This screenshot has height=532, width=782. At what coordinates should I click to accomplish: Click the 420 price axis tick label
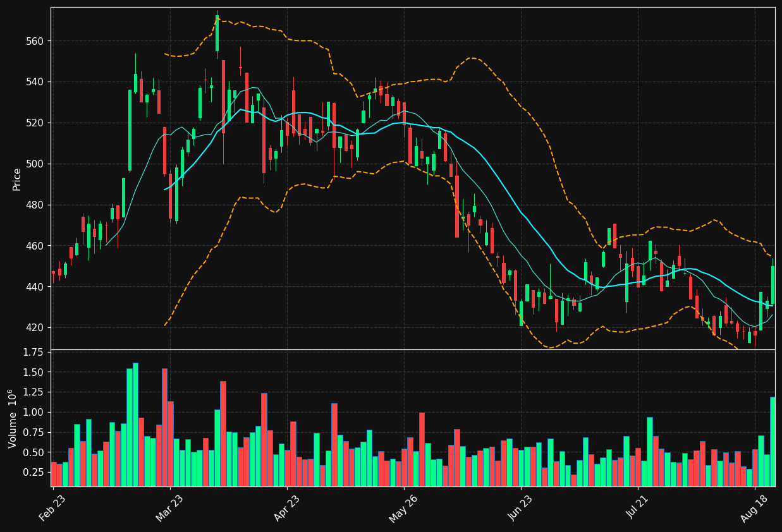(35, 328)
